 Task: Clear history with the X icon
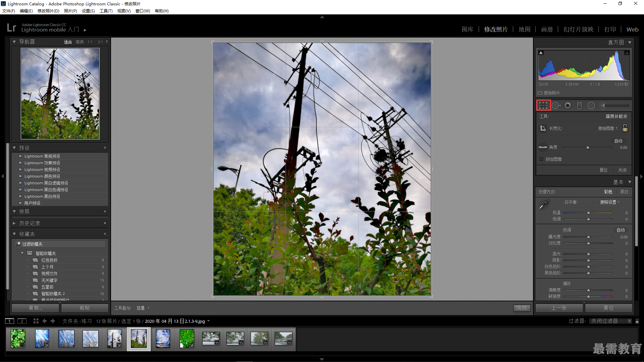[105, 223]
